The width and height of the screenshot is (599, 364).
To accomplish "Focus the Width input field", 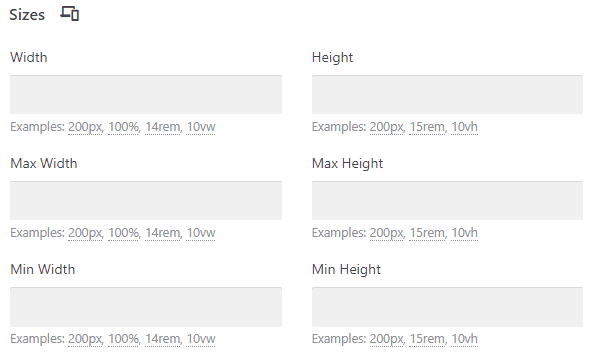I will tap(146, 94).
